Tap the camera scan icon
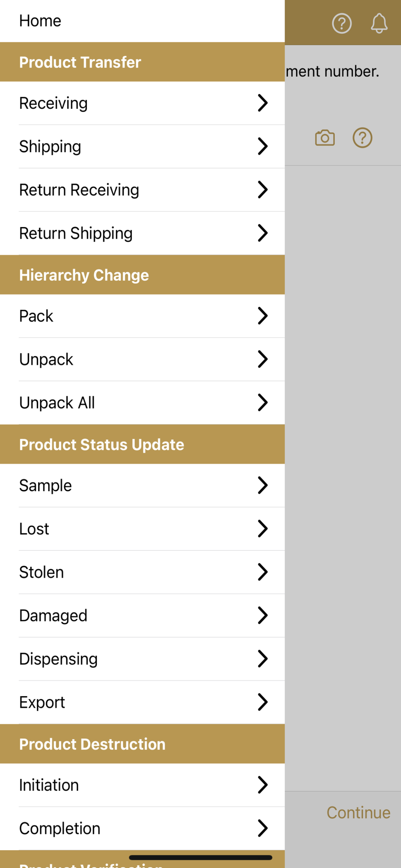The width and height of the screenshot is (401, 868). [x=325, y=138]
